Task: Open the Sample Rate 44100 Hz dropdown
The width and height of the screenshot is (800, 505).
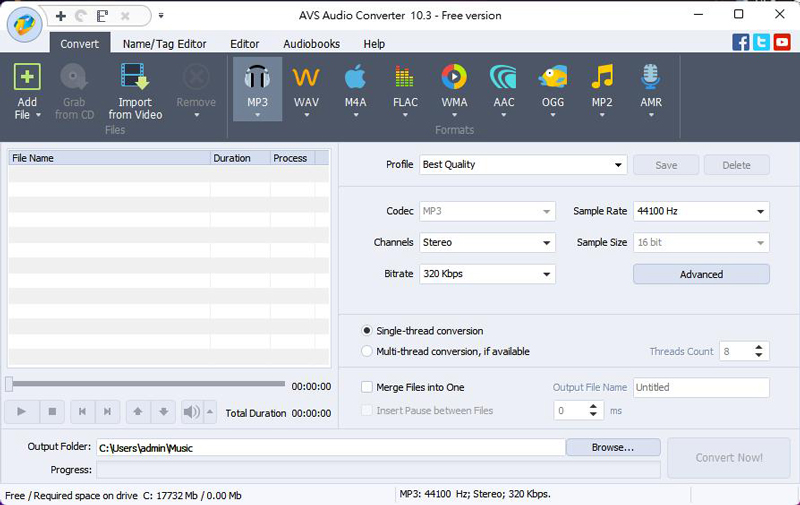Action: pyautogui.click(x=701, y=211)
